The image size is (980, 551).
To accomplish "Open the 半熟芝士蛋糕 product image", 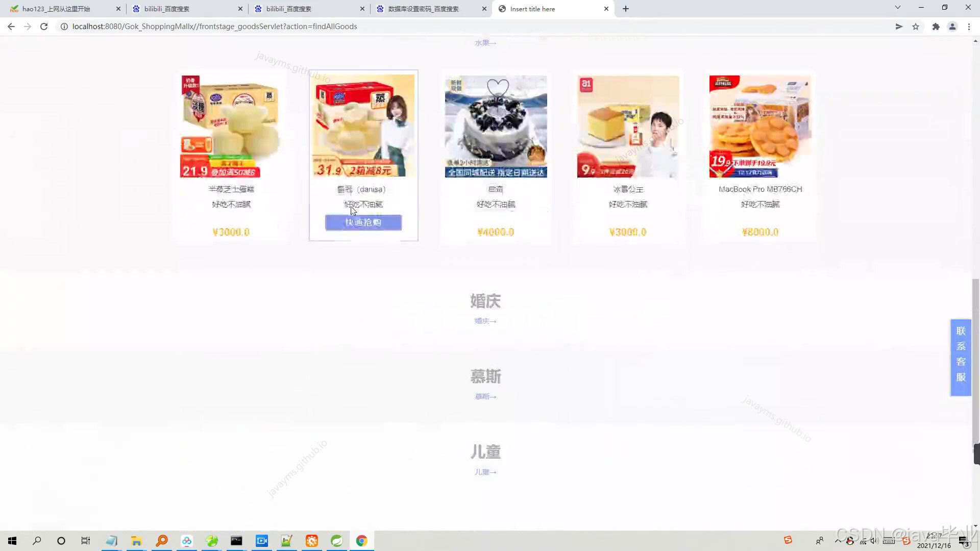I will (231, 127).
